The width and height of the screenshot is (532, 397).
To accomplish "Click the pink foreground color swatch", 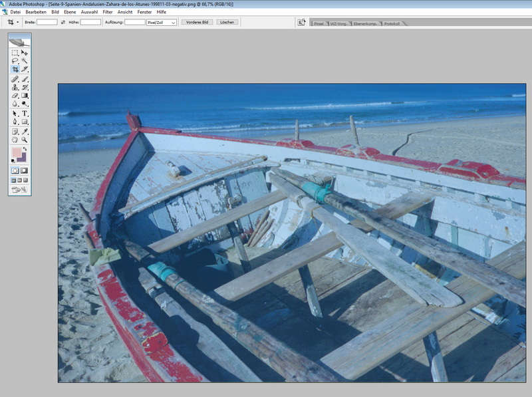I will [x=17, y=153].
